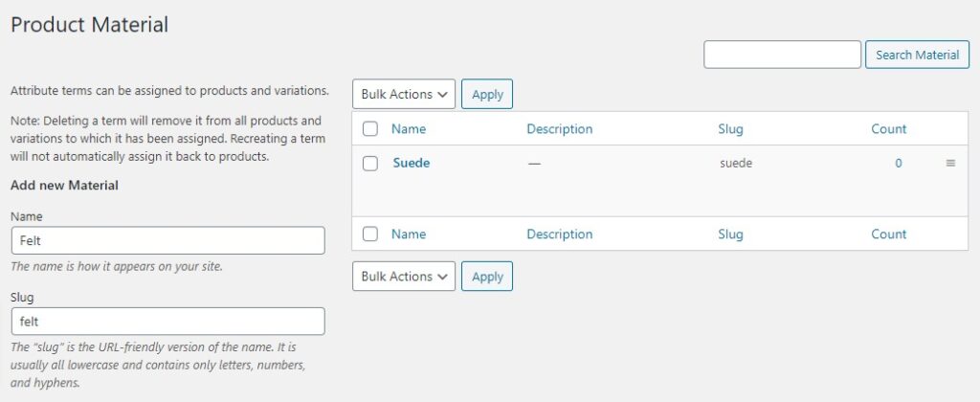980x402 pixels.
Task: Open the bottom Bulk Actions dropdown
Action: pos(404,277)
